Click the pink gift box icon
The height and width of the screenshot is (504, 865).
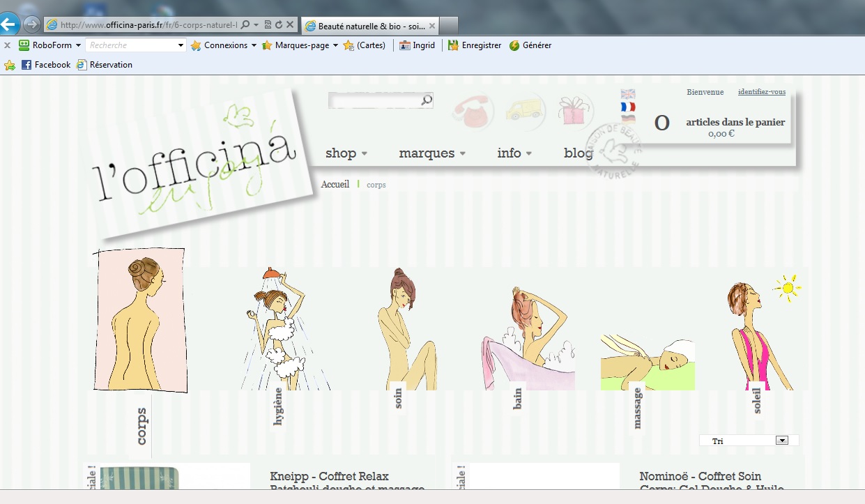pyautogui.click(x=574, y=111)
